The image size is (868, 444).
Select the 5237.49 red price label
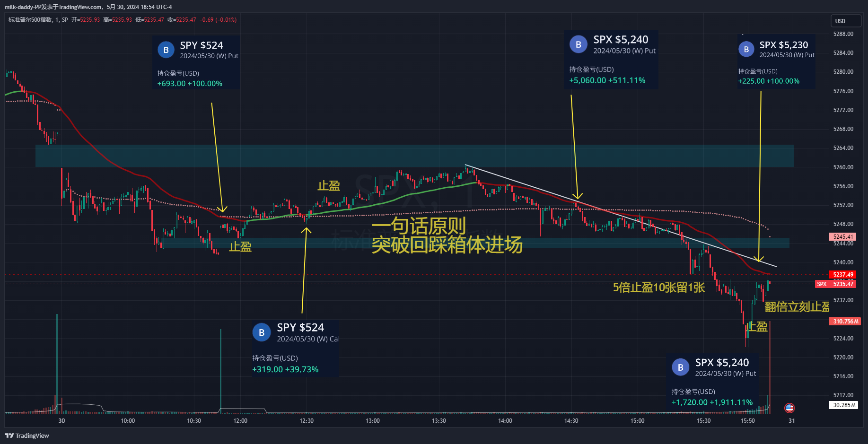[x=843, y=275]
